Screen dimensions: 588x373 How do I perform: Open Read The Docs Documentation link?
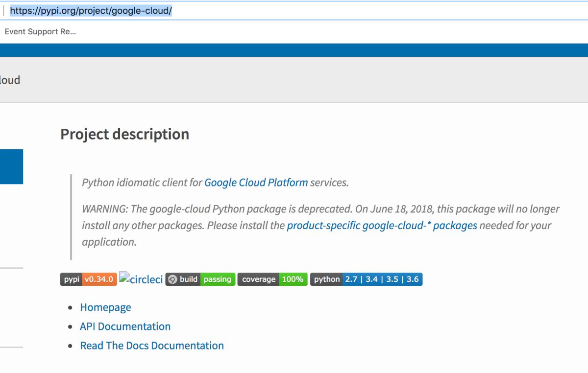tap(152, 346)
